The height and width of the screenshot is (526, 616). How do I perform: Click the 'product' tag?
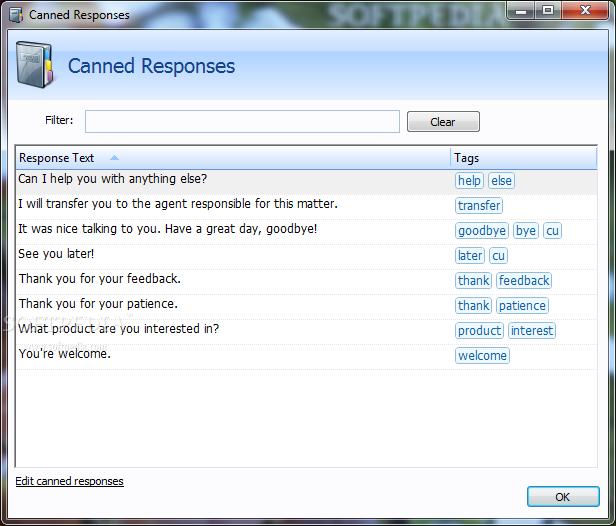pyautogui.click(x=479, y=331)
